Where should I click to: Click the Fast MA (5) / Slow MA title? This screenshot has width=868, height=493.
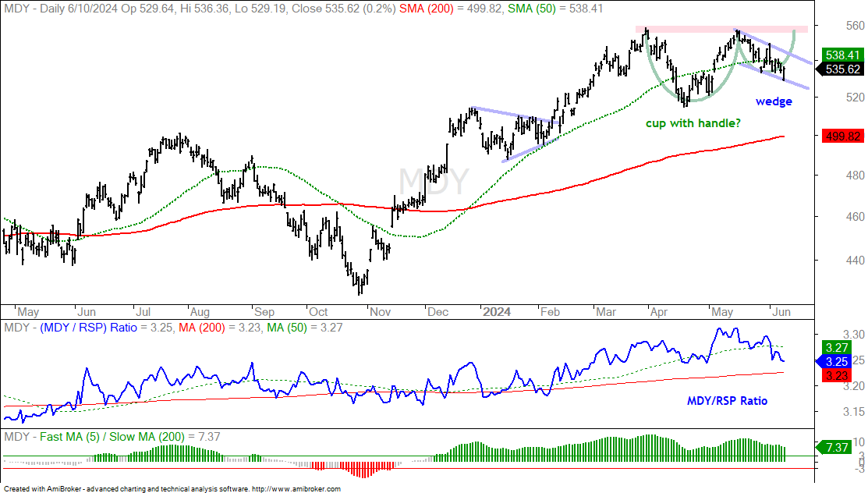pyautogui.click(x=112, y=437)
